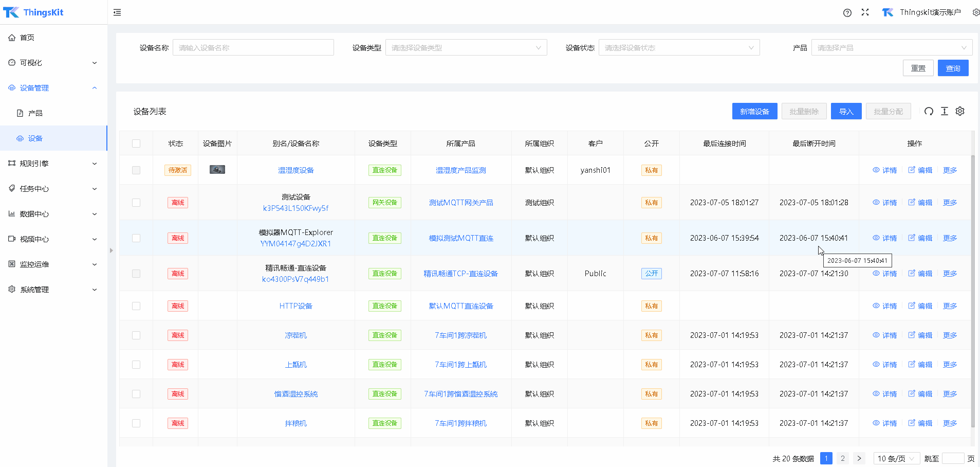This screenshot has width=980, height=467.
Task: Open the 产品 select dropdown filter
Action: 892,48
